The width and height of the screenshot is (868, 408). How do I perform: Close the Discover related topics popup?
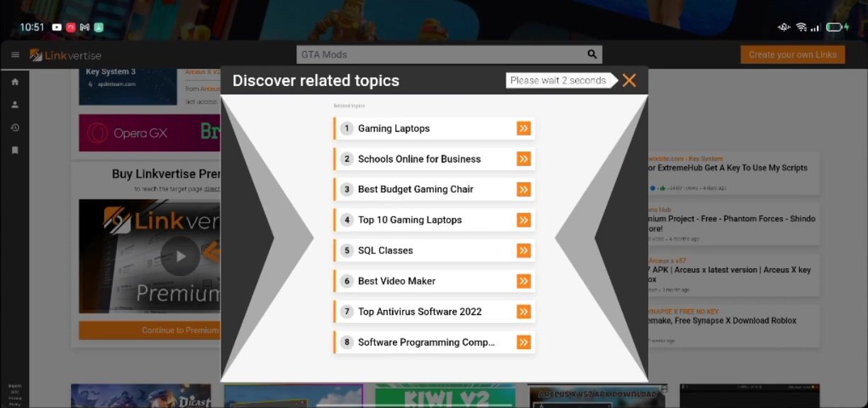[x=629, y=80]
